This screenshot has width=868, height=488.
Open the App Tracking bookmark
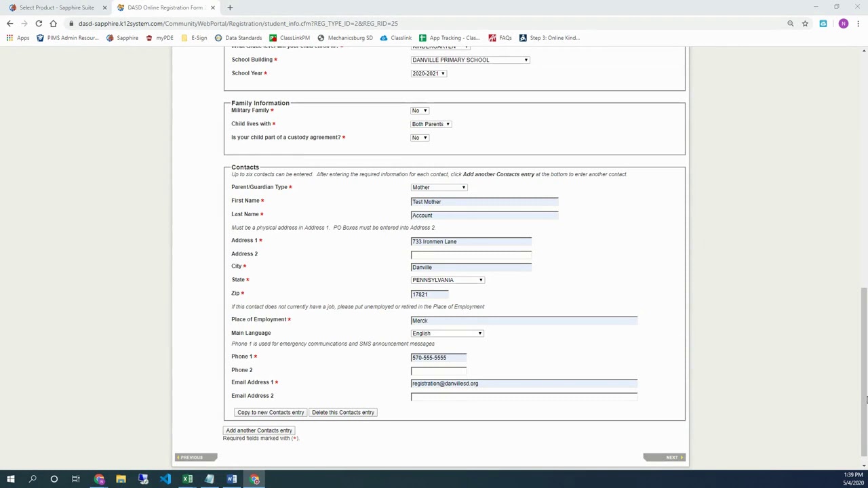[450, 38]
